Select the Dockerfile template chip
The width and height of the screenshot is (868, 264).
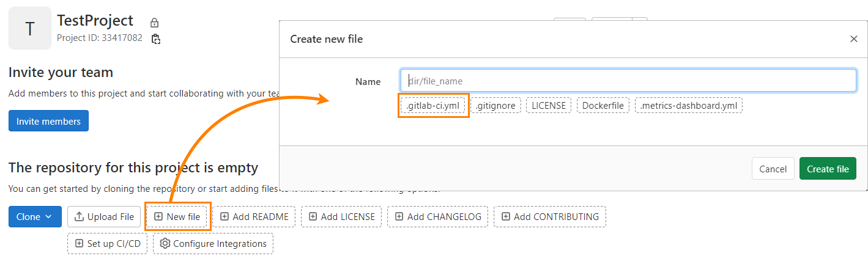[603, 106]
